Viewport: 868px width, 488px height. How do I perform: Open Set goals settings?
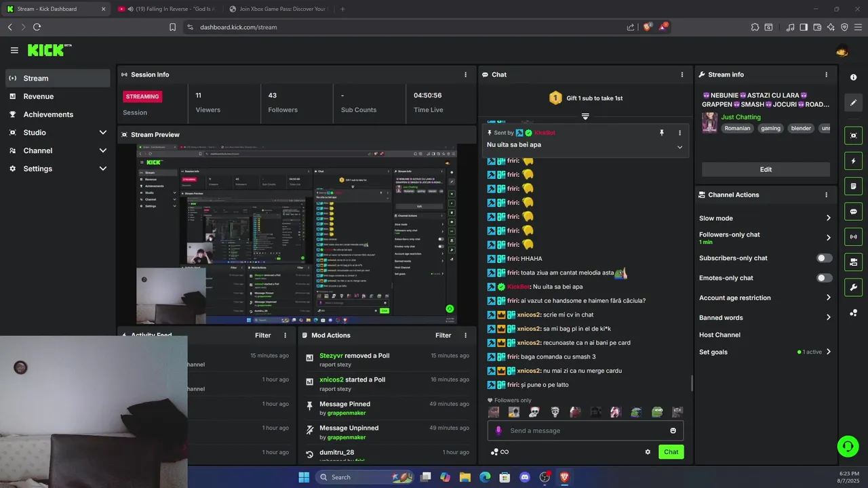[766, 352]
